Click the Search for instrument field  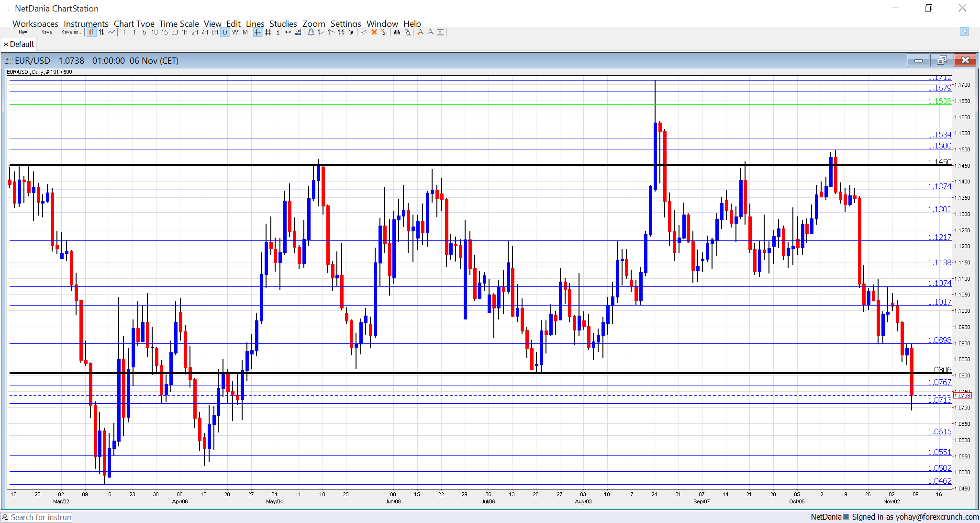(x=37, y=517)
